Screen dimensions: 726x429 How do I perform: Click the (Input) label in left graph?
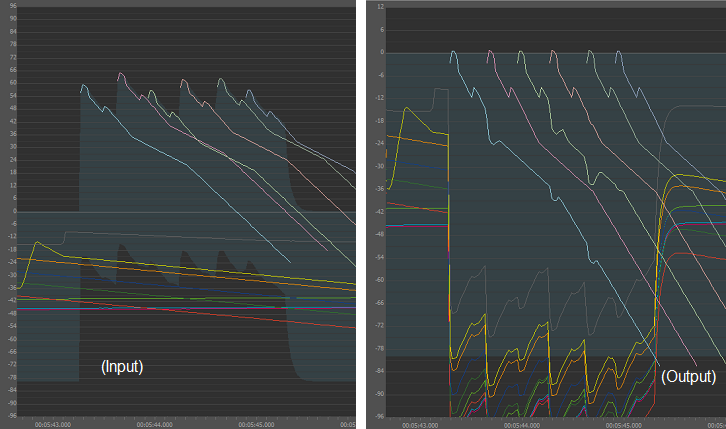click(122, 367)
